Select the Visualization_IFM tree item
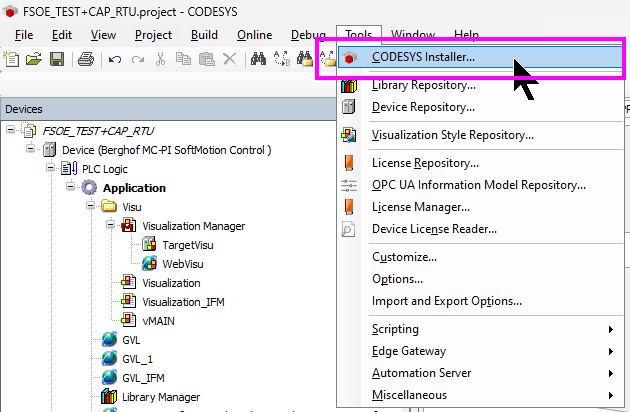Image resolution: width=630 pixels, height=412 pixels. 184,302
